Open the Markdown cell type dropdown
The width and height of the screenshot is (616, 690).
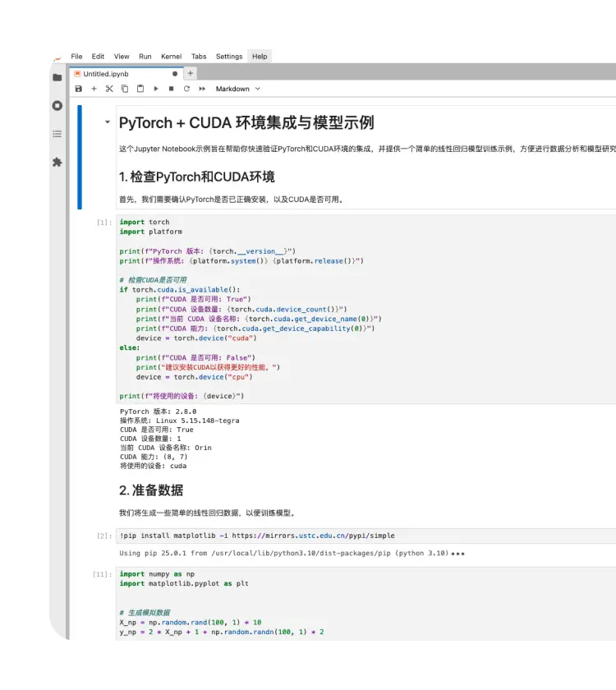[x=237, y=89]
